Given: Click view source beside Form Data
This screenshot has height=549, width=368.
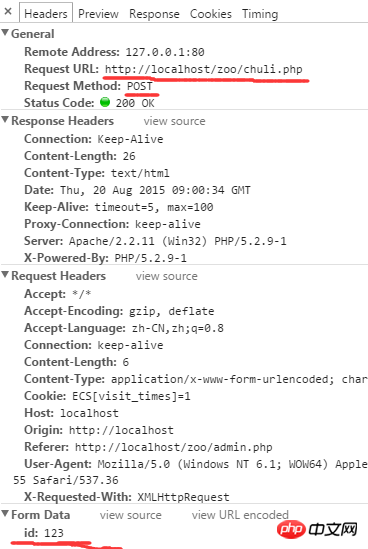Looking at the screenshot, I should coord(131,515).
